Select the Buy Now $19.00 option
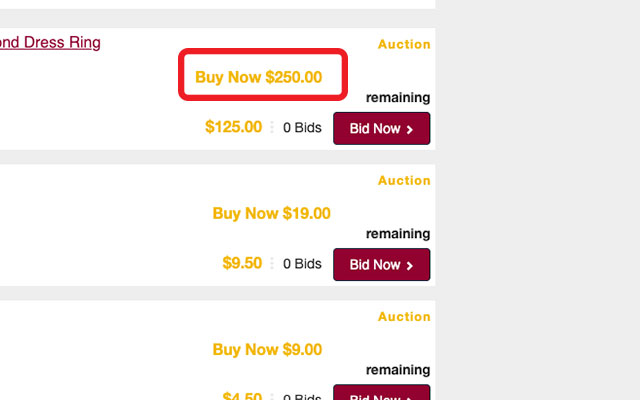Image resolution: width=640 pixels, height=400 pixels. [x=271, y=213]
